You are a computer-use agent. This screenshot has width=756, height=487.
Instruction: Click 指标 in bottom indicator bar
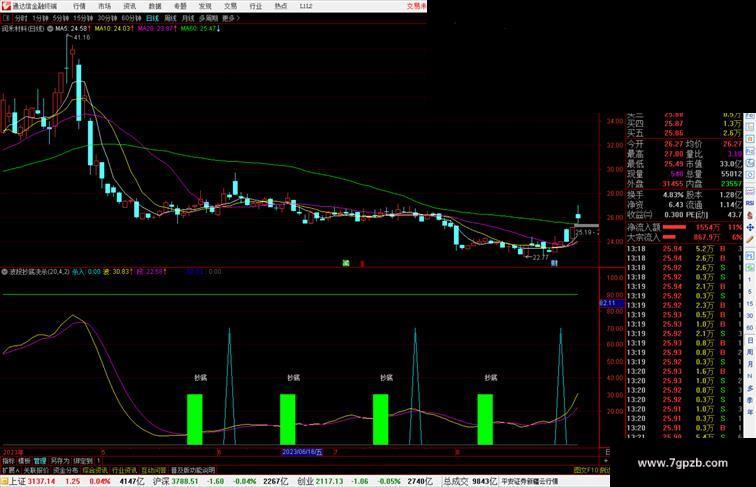(x=8, y=461)
